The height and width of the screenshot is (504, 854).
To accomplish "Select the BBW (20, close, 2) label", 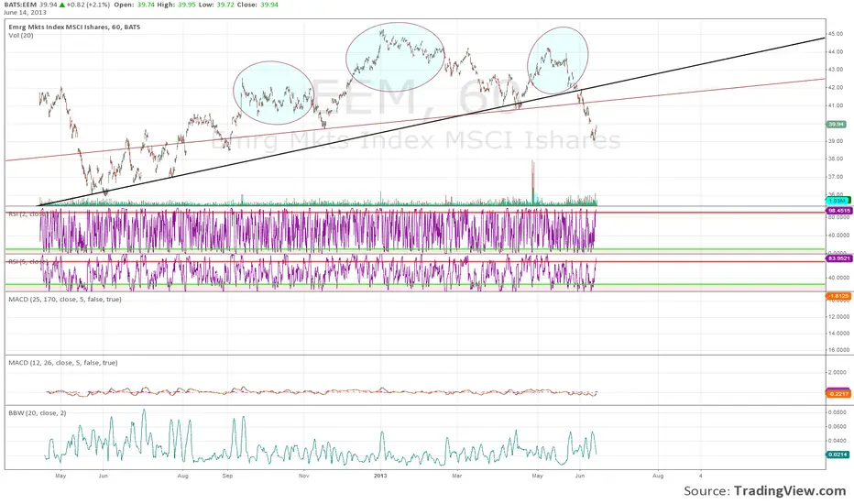I will (x=37, y=413).
